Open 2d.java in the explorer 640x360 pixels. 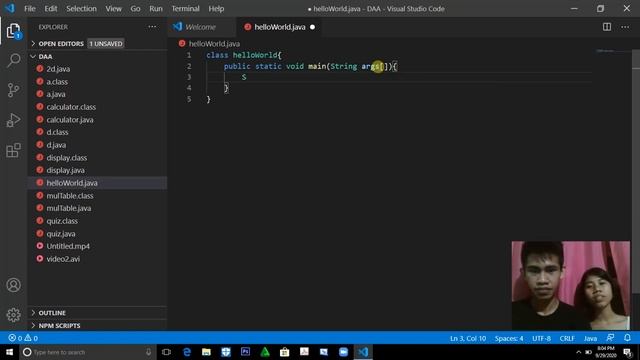click(97, 69)
